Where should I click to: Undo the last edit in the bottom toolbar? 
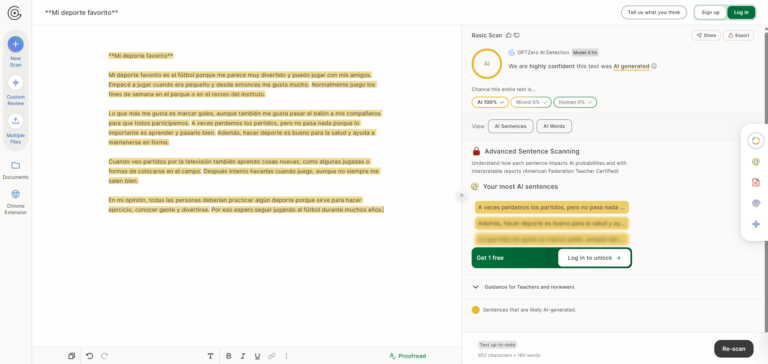[x=89, y=356]
